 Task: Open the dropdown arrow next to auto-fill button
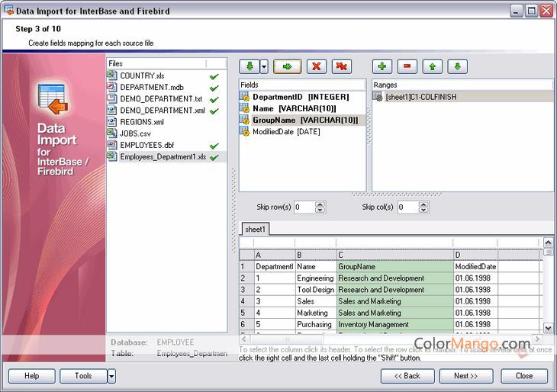coord(264,66)
